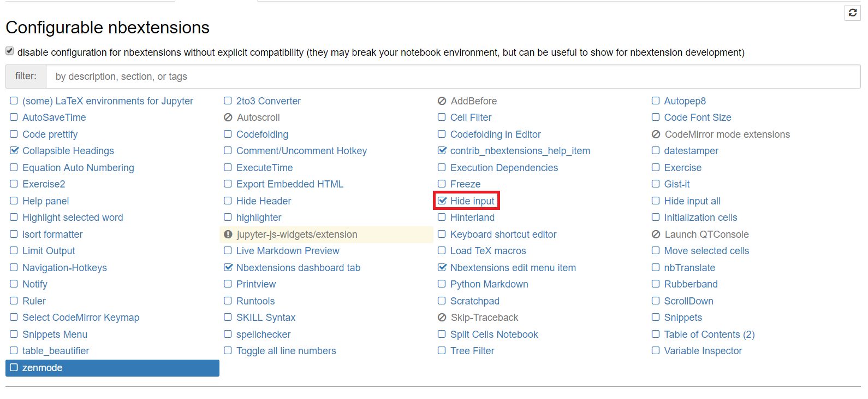The image size is (868, 399).
Task: Open the ExecuteTime extension details
Action: click(x=264, y=168)
